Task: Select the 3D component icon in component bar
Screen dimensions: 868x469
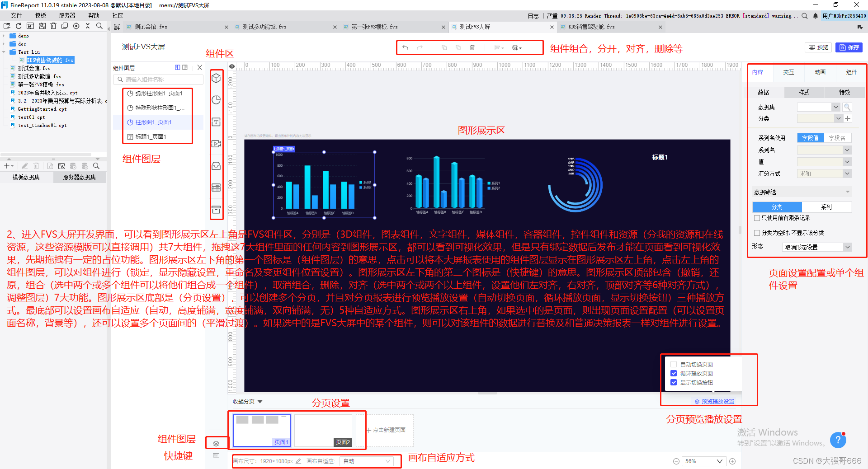Action: (217, 78)
